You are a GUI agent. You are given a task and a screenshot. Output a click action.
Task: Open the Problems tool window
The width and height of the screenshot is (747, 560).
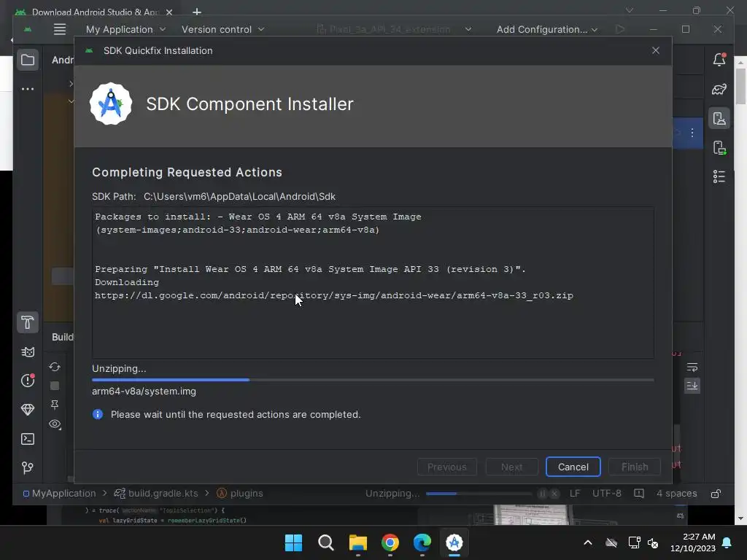point(28,381)
